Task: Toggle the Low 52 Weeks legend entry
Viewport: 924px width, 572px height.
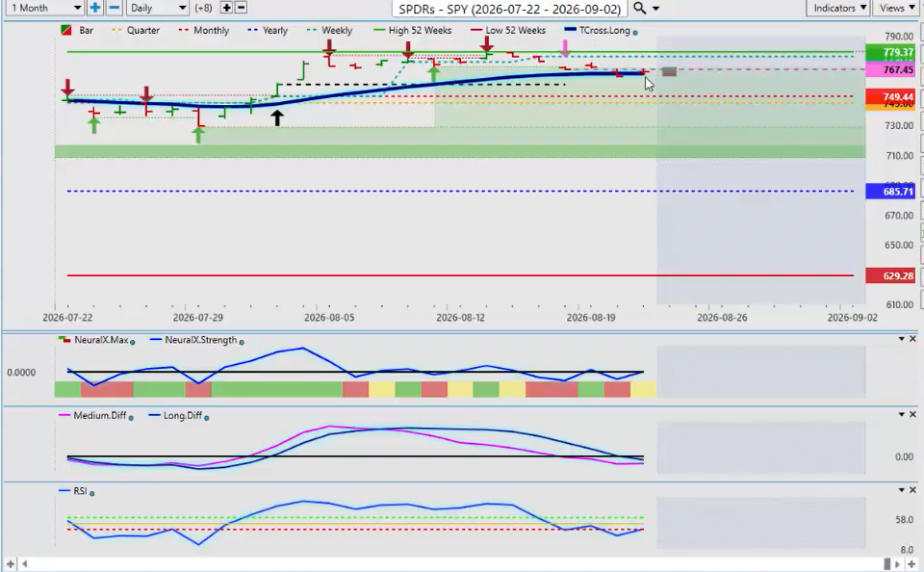Action: point(508,30)
